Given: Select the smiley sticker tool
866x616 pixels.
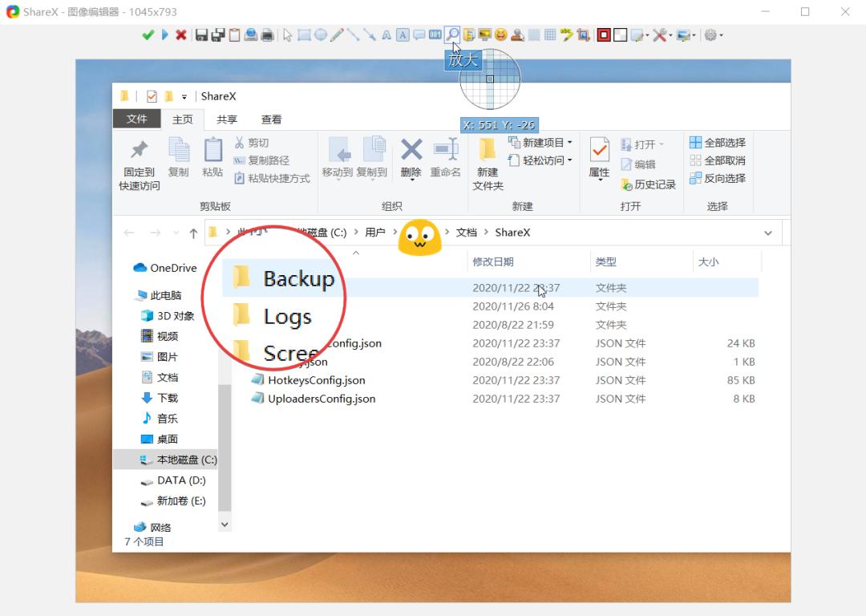Looking at the screenshot, I should [501, 35].
